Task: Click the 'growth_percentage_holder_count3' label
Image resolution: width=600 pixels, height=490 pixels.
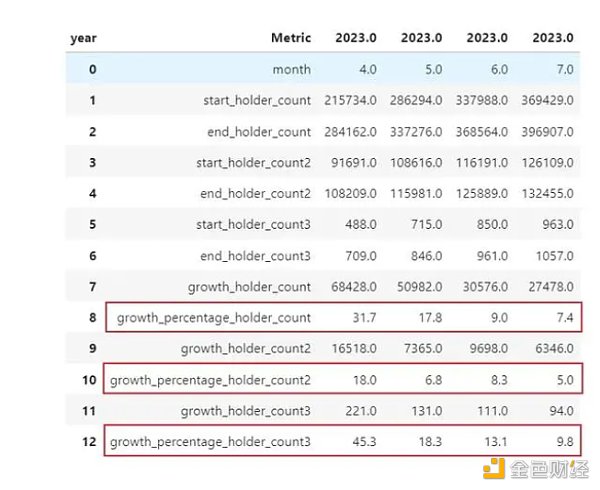Action: [210, 441]
